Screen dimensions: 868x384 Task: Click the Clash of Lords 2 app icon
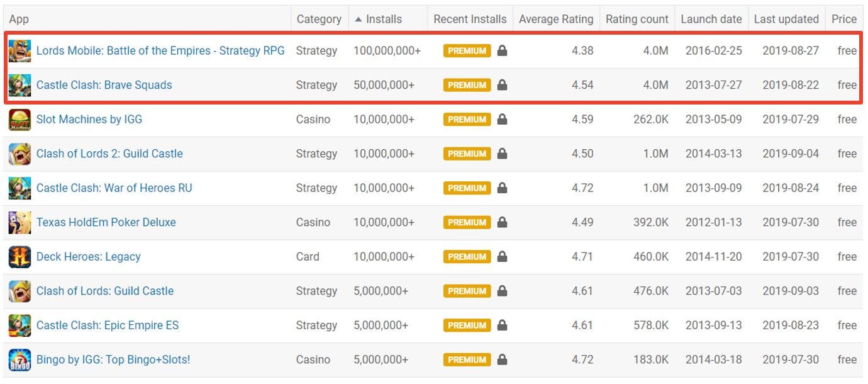click(x=19, y=154)
